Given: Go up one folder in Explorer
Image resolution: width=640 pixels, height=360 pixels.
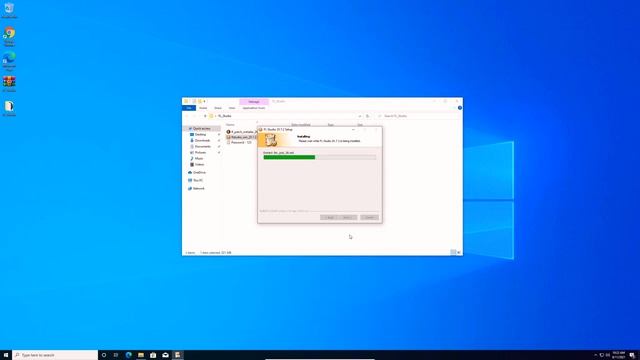Looking at the screenshot, I should pos(205,116).
